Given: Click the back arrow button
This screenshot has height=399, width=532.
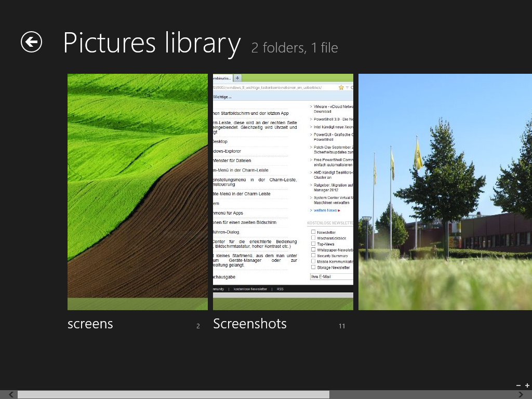Looking at the screenshot, I should [31, 42].
